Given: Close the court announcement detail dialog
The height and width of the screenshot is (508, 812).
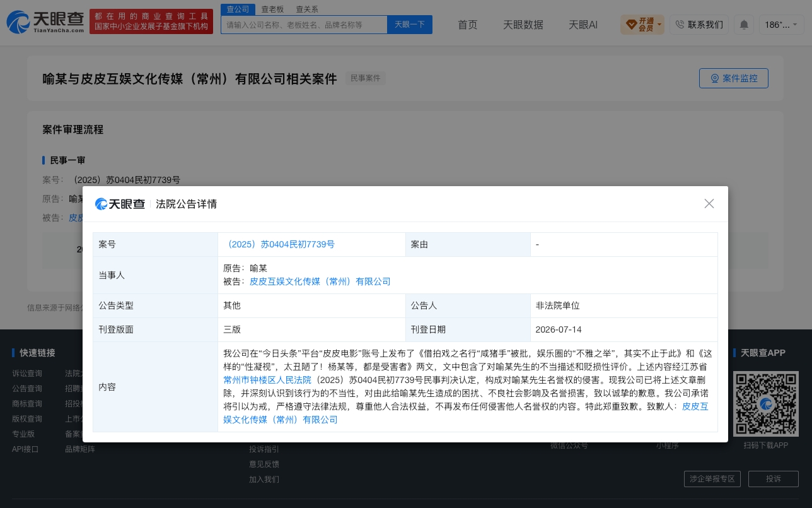Looking at the screenshot, I should tap(709, 204).
